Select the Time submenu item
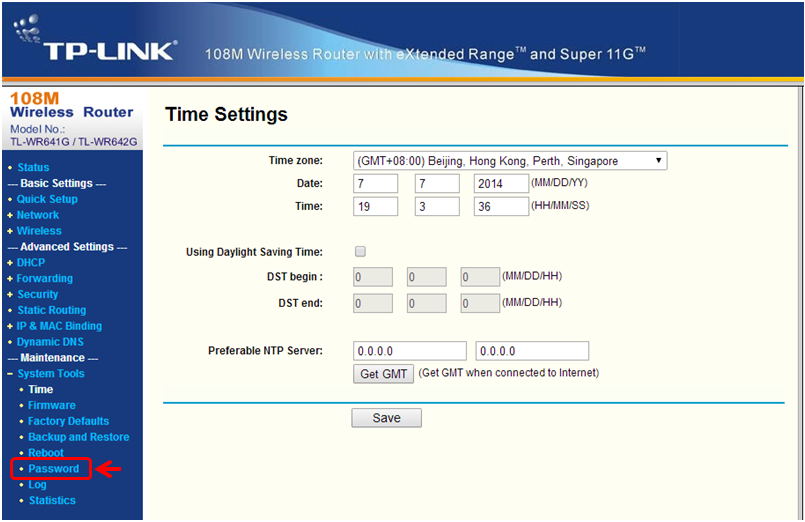This screenshot has height=522, width=805. 41,390
